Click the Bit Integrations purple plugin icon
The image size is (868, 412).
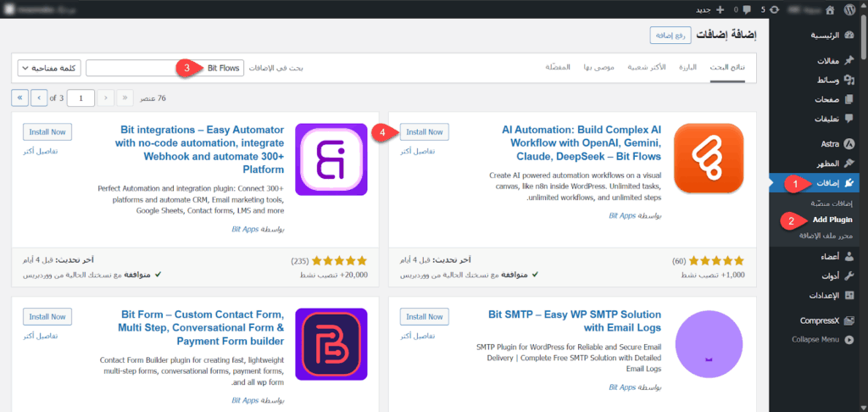331,159
